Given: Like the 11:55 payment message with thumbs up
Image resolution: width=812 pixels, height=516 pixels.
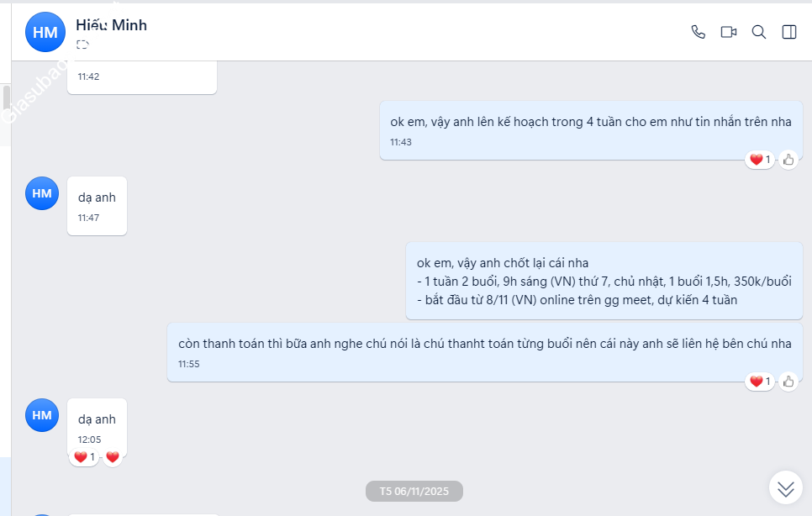Looking at the screenshot, I should pos(788,382).
